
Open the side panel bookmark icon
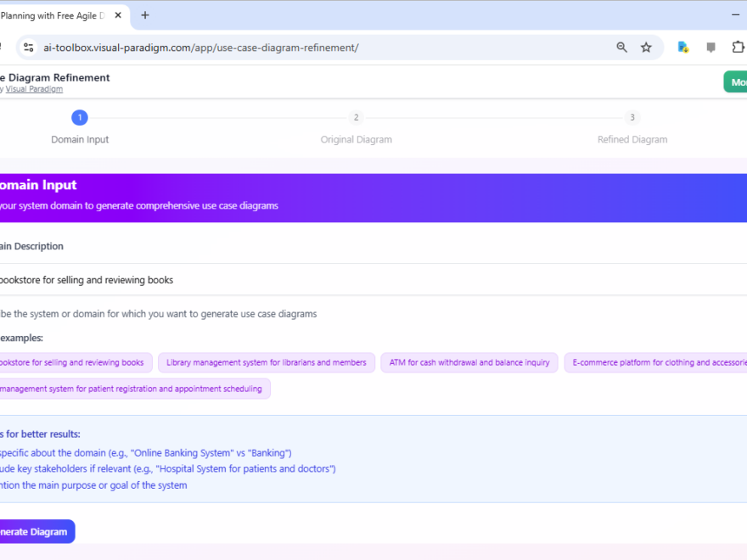click(710, 48)
